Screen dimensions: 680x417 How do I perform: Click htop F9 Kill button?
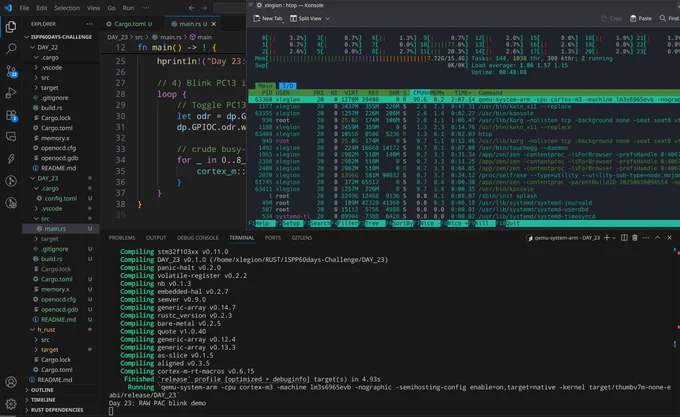pos(483,223)
